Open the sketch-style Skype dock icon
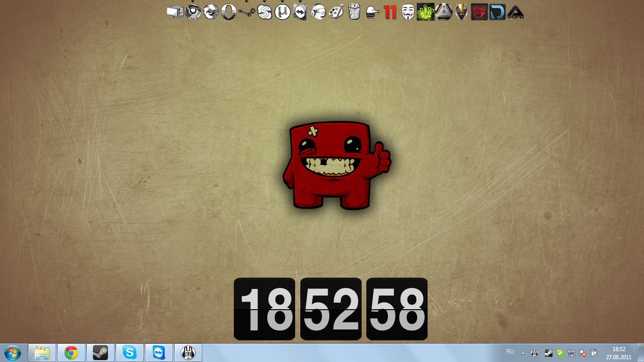Image resolution: width=644 pixels, height=362 pixels. point(264,12)
